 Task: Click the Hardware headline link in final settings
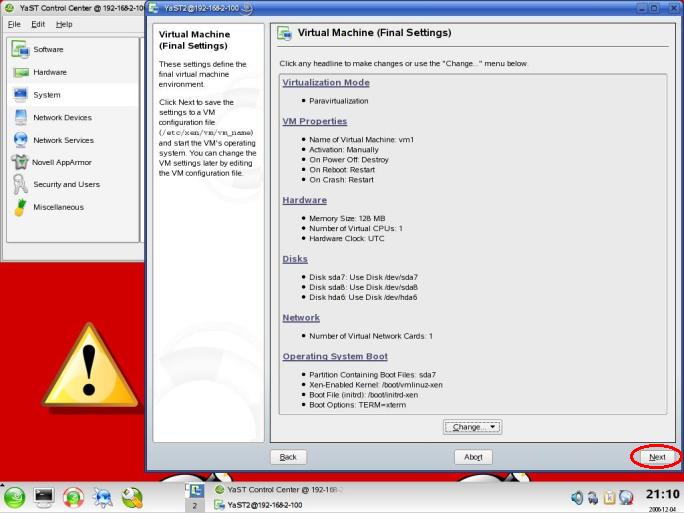(x=304, y=200)
